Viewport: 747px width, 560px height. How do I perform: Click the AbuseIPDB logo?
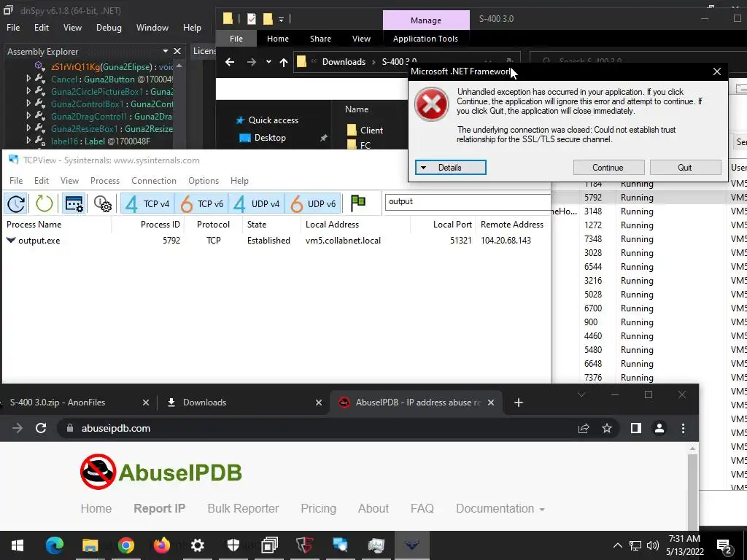point(161,472)
